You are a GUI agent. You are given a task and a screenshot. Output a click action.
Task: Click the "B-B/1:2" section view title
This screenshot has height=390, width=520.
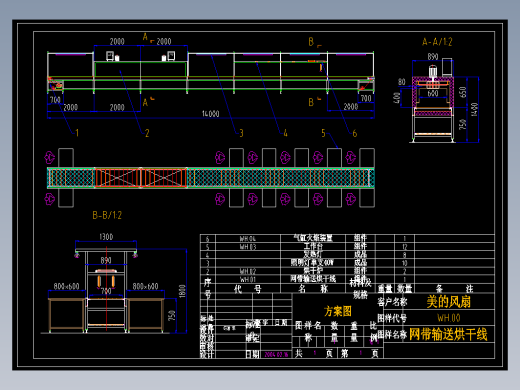click(107, 215)
